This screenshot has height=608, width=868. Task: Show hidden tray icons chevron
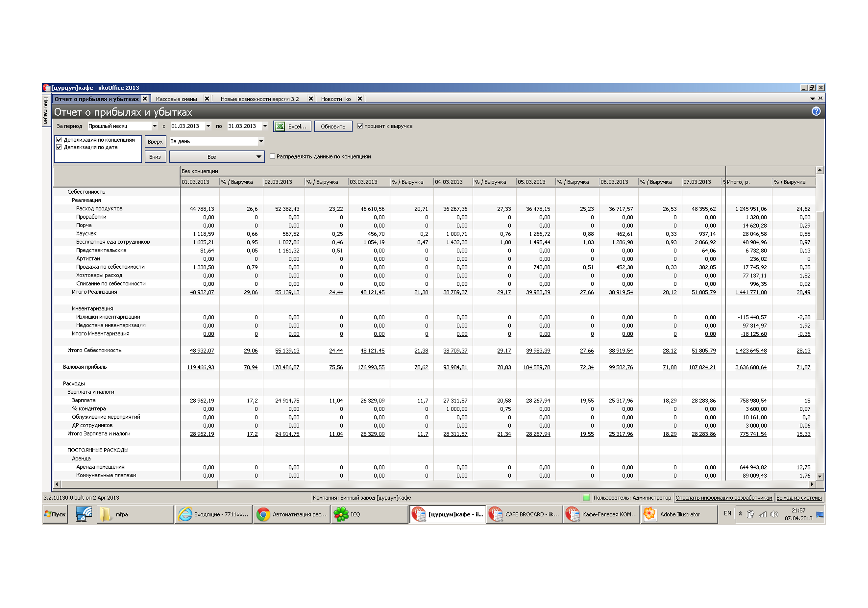(740, 514)
